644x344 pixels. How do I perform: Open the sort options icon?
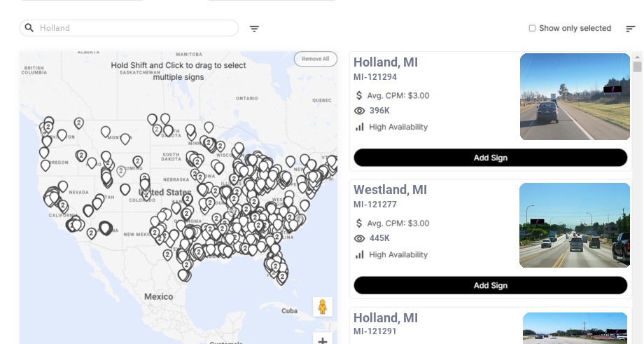(631, 29)
